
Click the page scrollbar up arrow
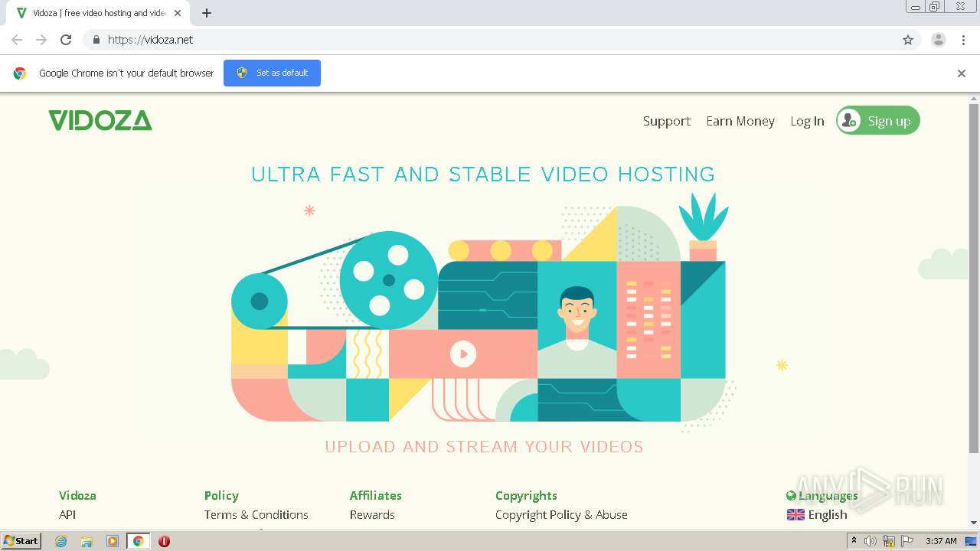tap(974, 99)
